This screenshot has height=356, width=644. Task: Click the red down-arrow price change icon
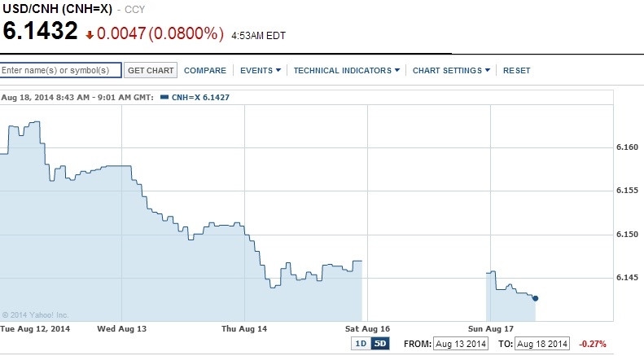coord(90,35)
